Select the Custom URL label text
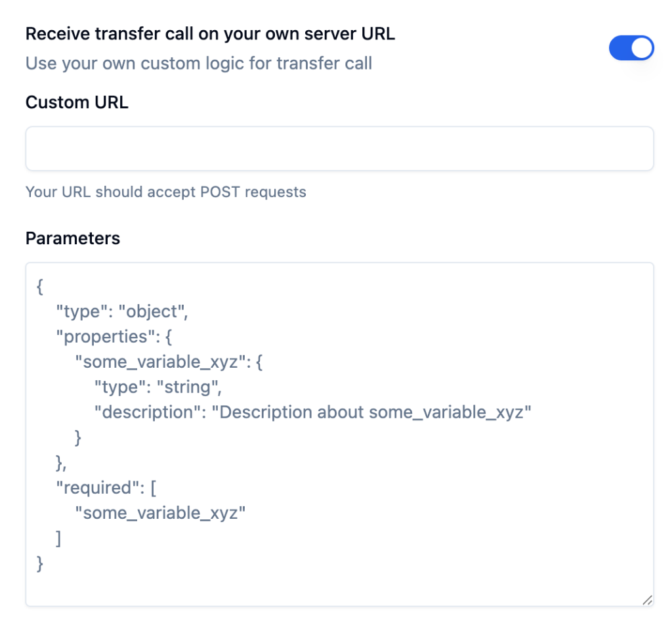 77,102
